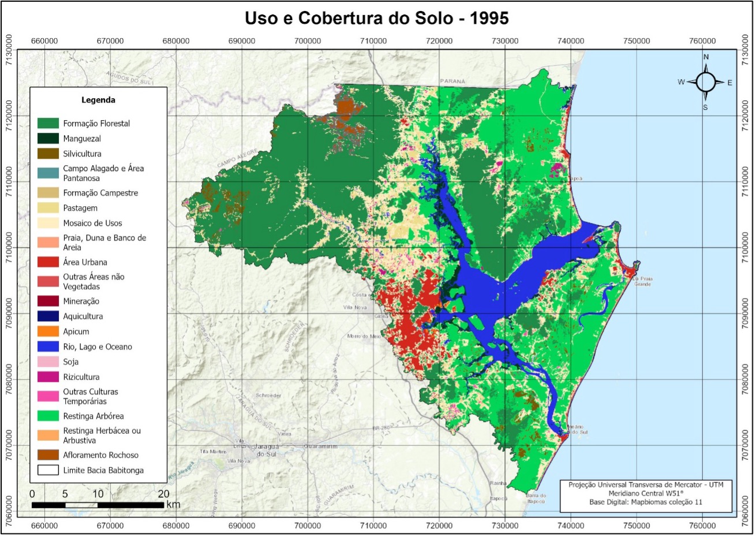Click the 'Restinga Arbórea' legend label
The height and width of the screenshot is (536, 756).
tap(93, 416)
